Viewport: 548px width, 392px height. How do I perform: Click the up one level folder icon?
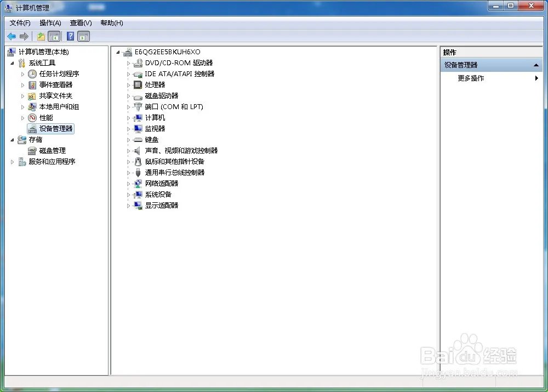pyautogui.click(x=41, y=37)
